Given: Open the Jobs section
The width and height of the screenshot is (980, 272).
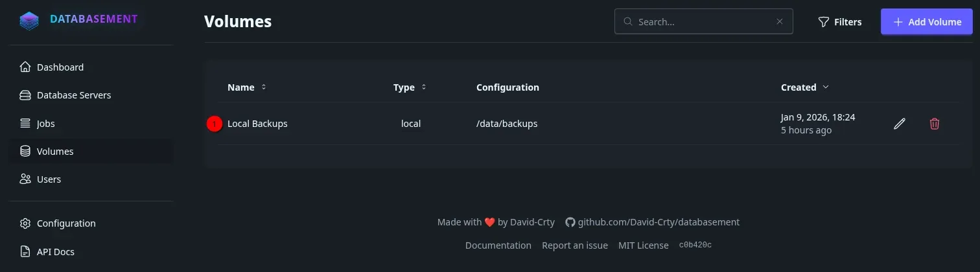Looking at the screenshot, I should pos(45,124).
